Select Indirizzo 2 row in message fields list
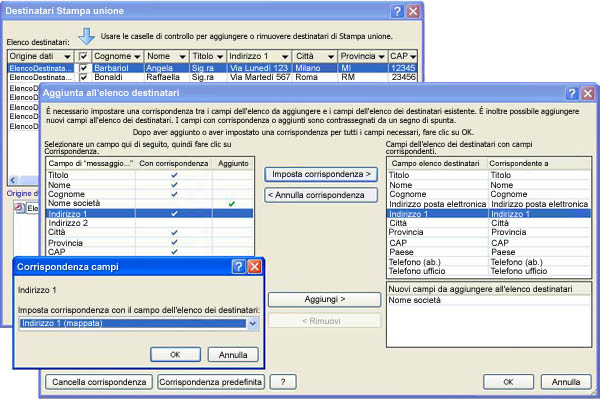The height and width of the screenshot is (399, 600). (x=150, y=223)
